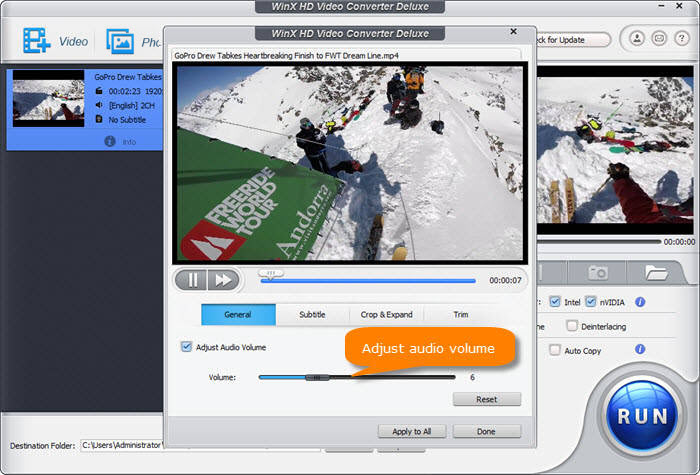
Task: Click the [English] 2CH audio track text
Action: pyautogui.click(x=132, y=106)
